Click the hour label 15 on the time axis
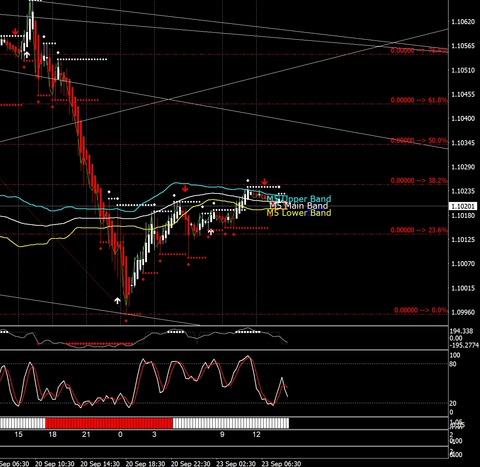Image resolution: width=480 pixels, height=467 pixels. click(x=19, y=434)
